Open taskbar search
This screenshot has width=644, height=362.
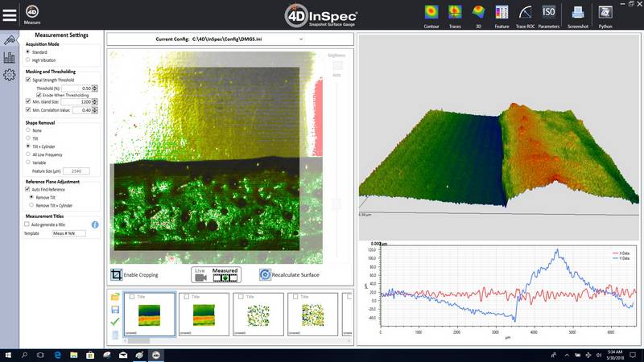(24, 355)
